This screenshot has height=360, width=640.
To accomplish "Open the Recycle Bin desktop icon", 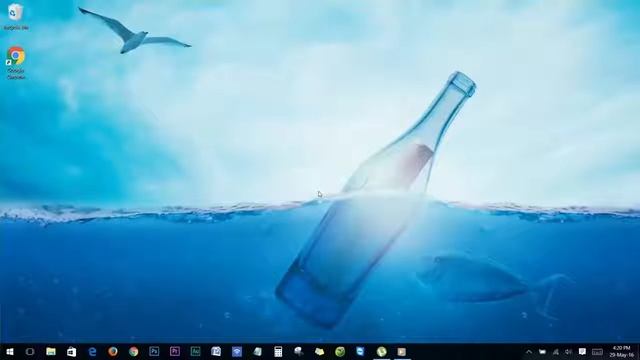I will click(16, 17).
